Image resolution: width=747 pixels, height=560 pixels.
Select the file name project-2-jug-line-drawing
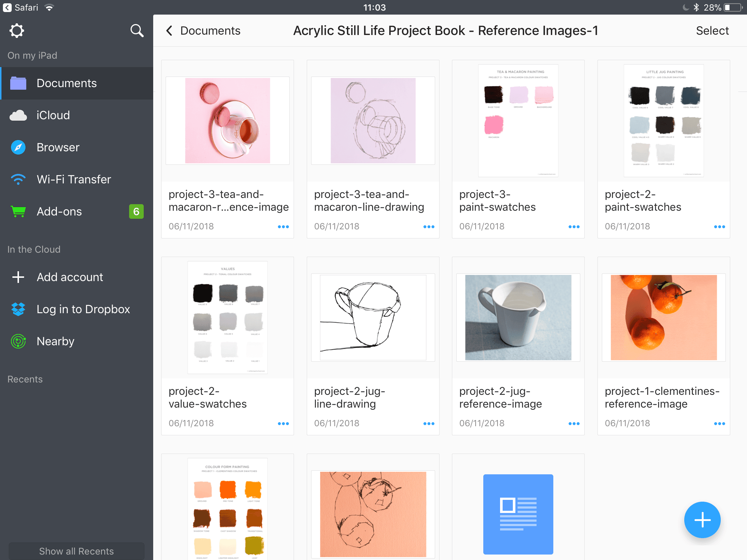[x=349, y=397]
